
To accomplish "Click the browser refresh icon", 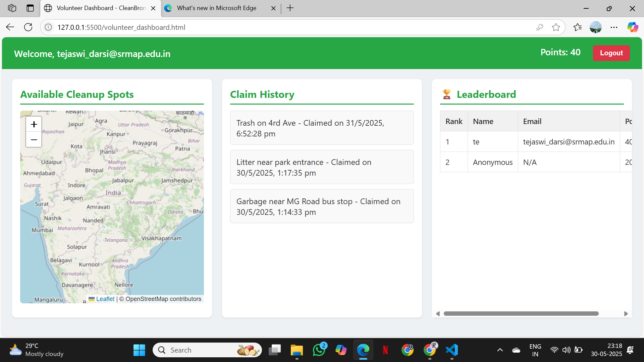I will pos(28,27).
